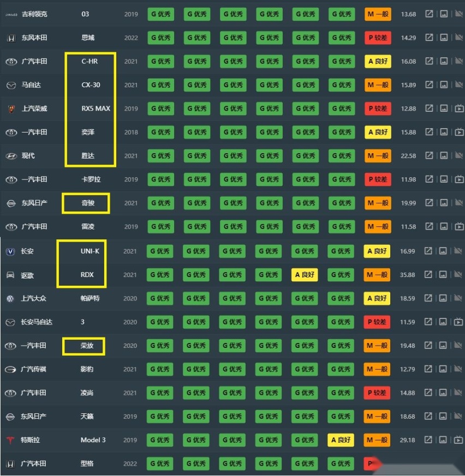465x476 pixels.
Task: Play the video icon for 广汽丰田 雷凌
Action: [459, 226]
